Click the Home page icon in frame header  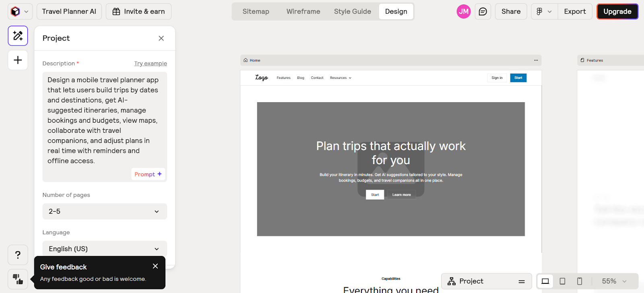click(x=246, y=60)
